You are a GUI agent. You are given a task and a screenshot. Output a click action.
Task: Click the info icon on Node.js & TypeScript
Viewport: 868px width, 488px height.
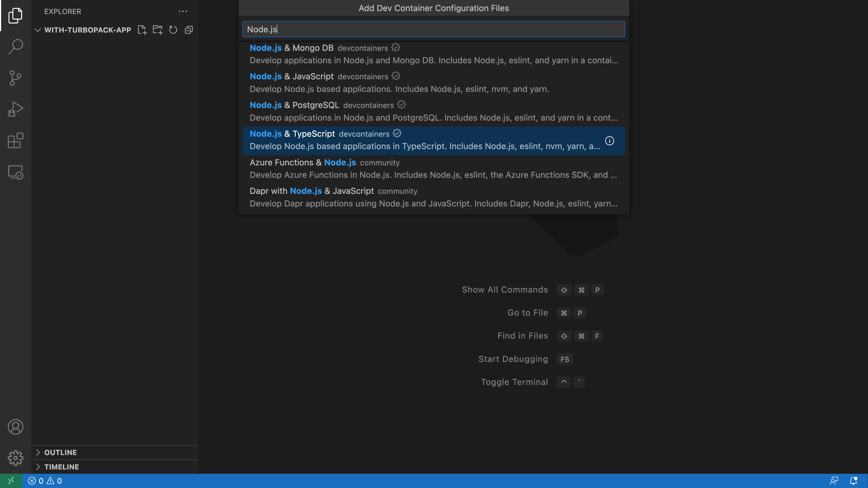pos(610,141)
